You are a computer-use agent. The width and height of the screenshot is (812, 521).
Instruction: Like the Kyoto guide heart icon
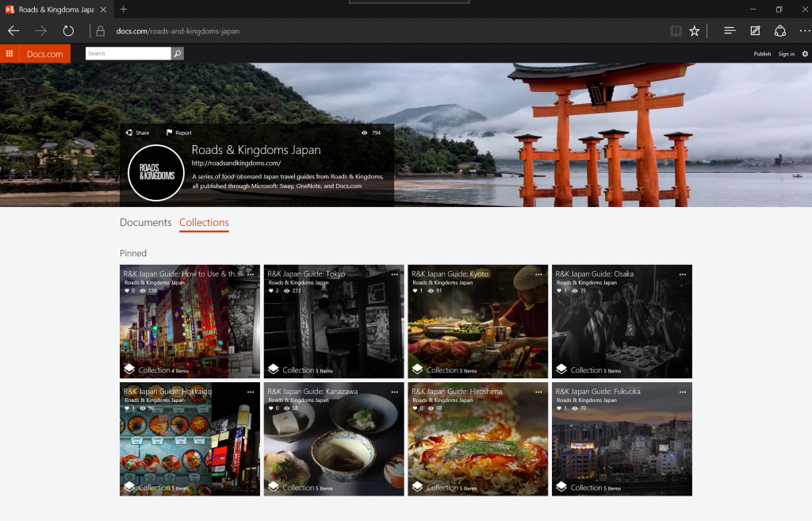click(x=415, y=291)
